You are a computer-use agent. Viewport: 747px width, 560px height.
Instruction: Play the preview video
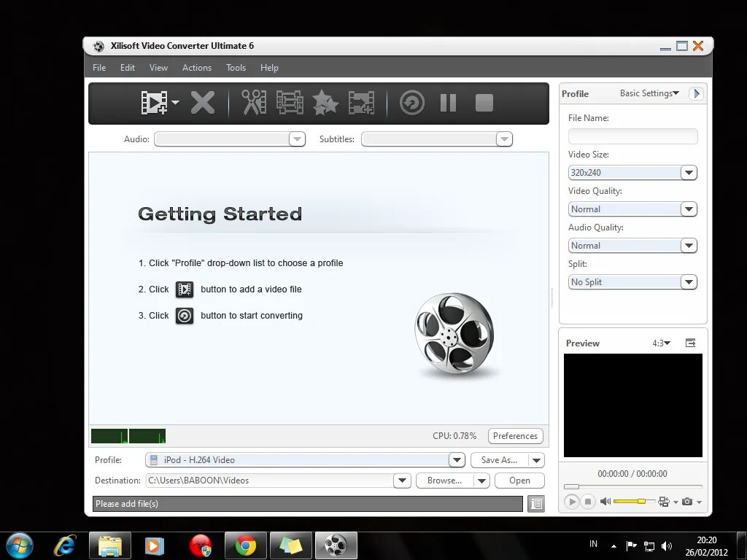572,502
